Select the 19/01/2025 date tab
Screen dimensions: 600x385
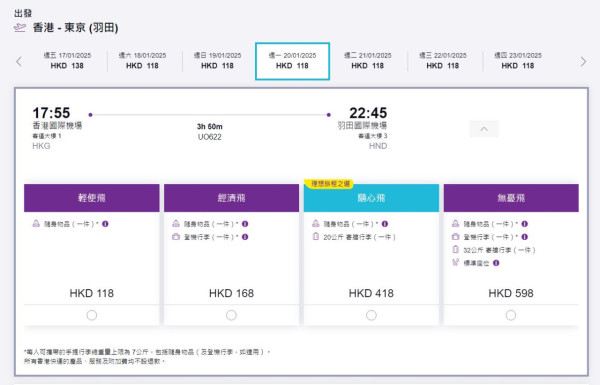(x=217, y=61)
